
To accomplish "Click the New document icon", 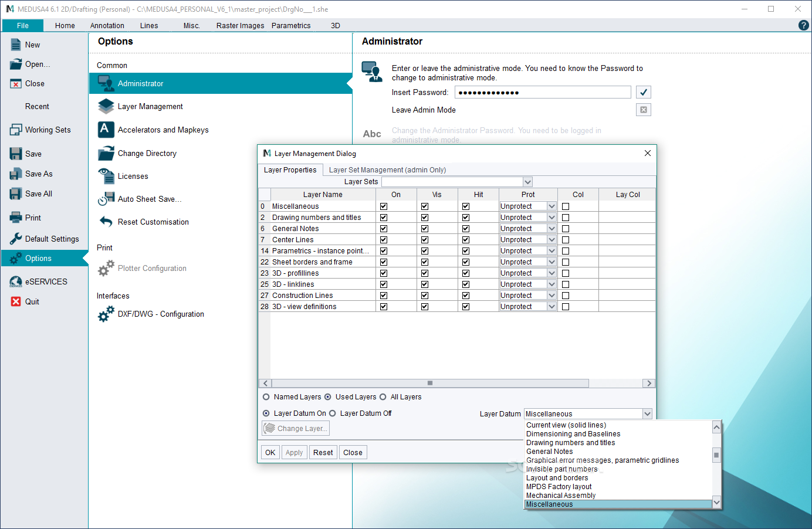I will pyautogui.click(x=16, y=45).
